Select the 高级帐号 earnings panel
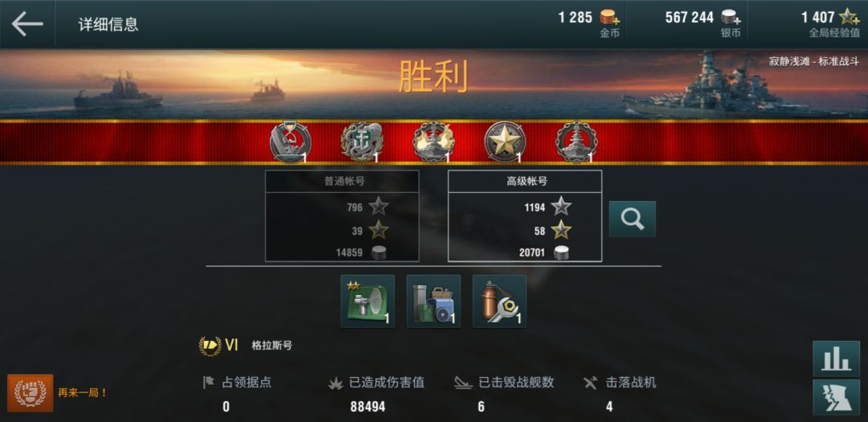This screenshot has height=422, width=868. click(x=525, y=216)
